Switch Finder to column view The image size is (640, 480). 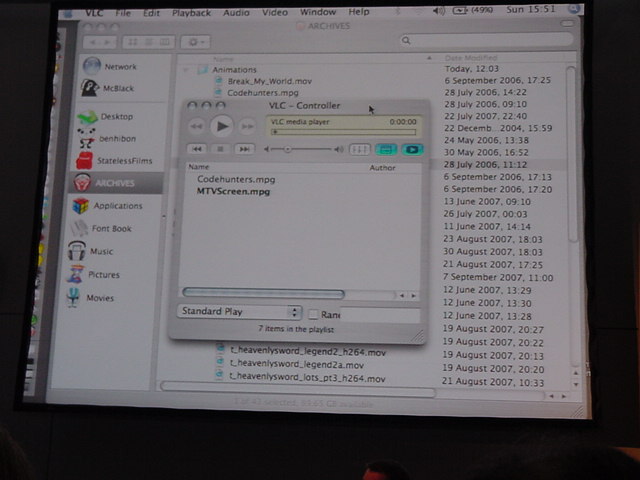[x=165, y=42]
